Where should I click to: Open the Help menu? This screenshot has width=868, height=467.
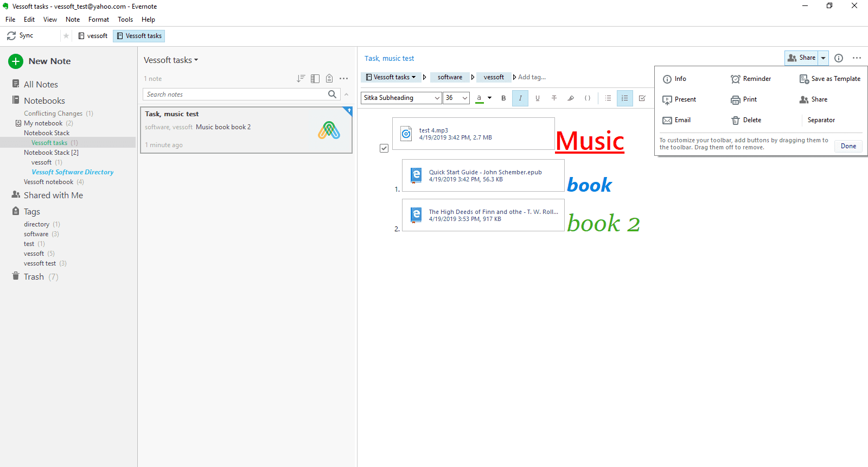coord(148,20)
